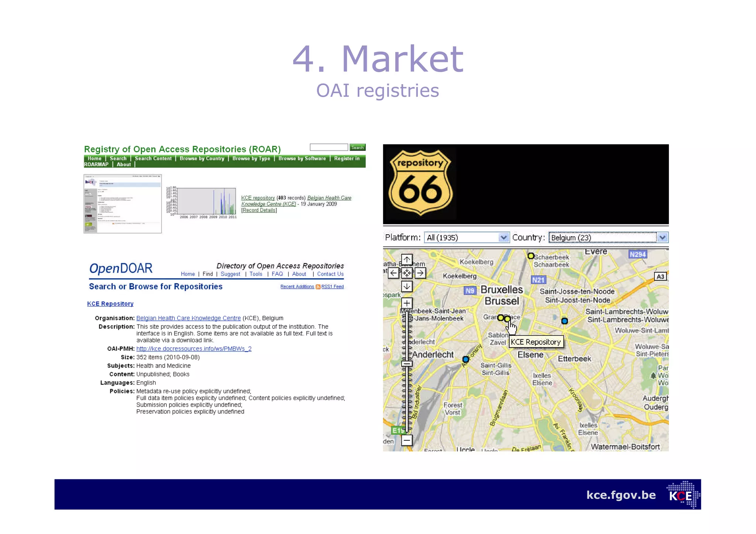Screen dimensions: 756x534
Task: Click the OpenDOAR Find link
Action: point(208,274)
